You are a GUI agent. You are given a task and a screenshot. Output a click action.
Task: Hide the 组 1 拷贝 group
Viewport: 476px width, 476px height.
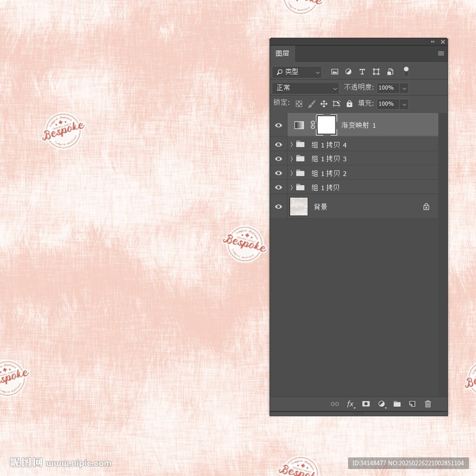pos(278,187)
